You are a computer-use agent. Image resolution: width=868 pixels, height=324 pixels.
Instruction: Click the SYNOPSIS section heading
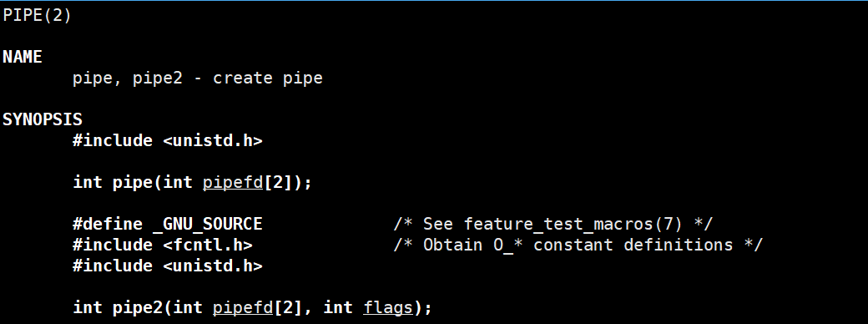click(43, 119)
